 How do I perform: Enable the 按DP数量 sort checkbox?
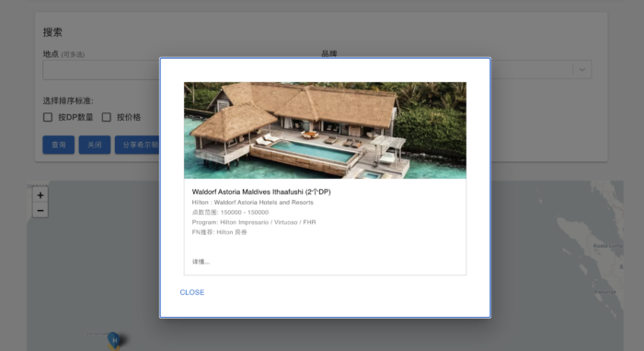(x=48, y=117)
